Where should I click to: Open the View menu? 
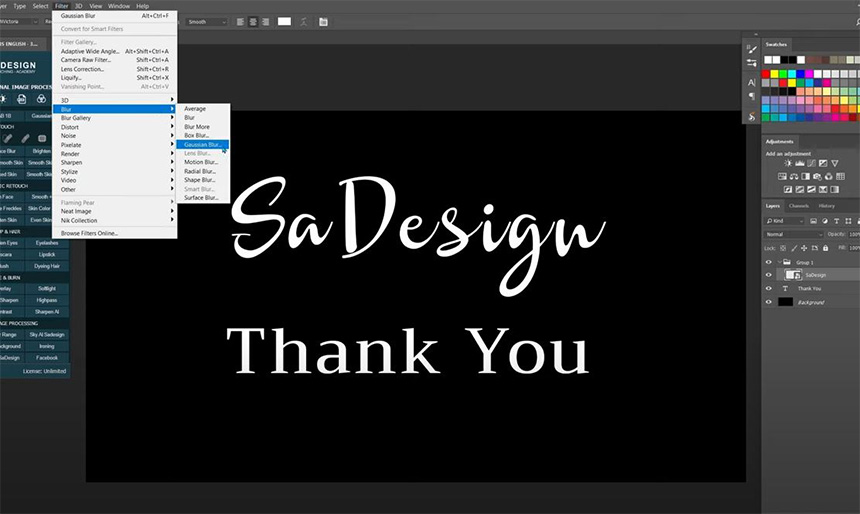point(95,6)
